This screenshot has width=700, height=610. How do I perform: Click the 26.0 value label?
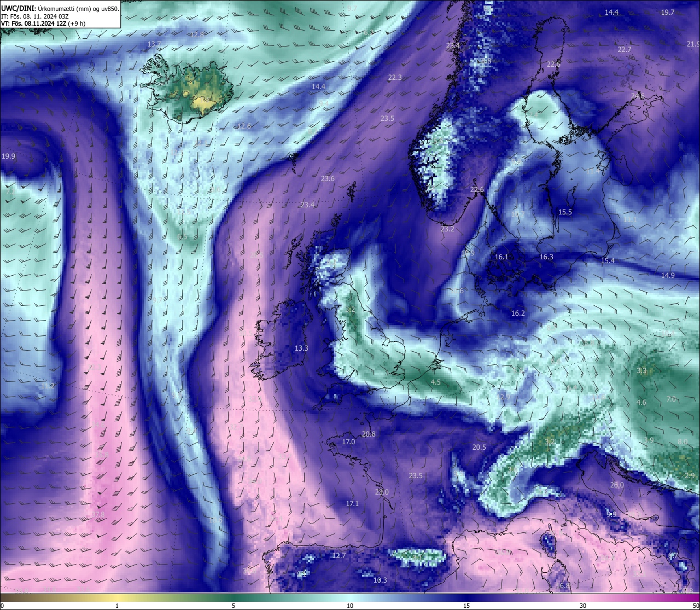coord(617,485)
